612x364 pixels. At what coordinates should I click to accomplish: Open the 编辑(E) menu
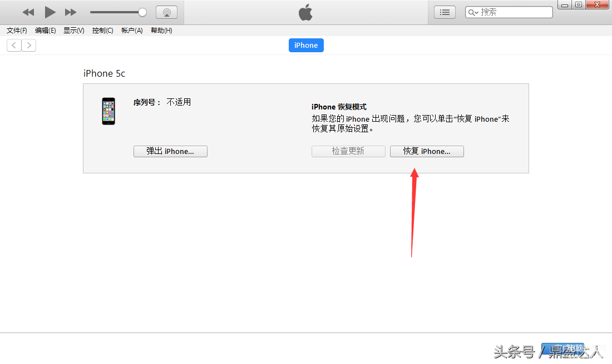point(45,31)
